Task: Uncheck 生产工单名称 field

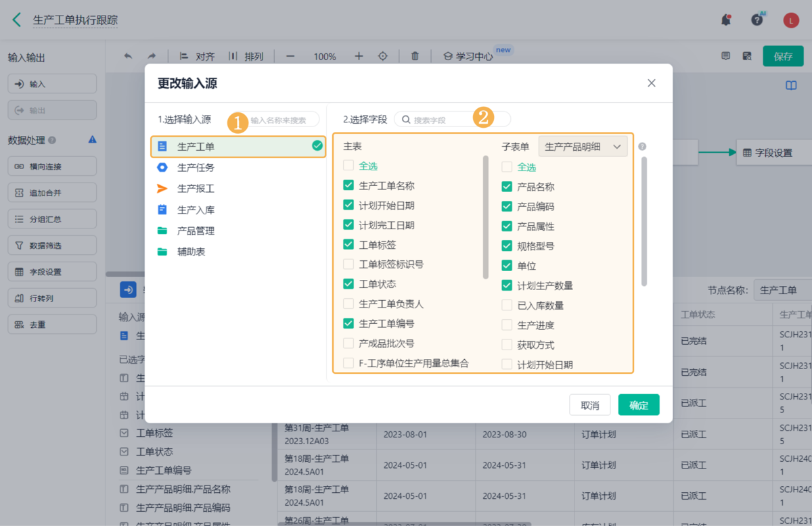Action: click(348, 185)
